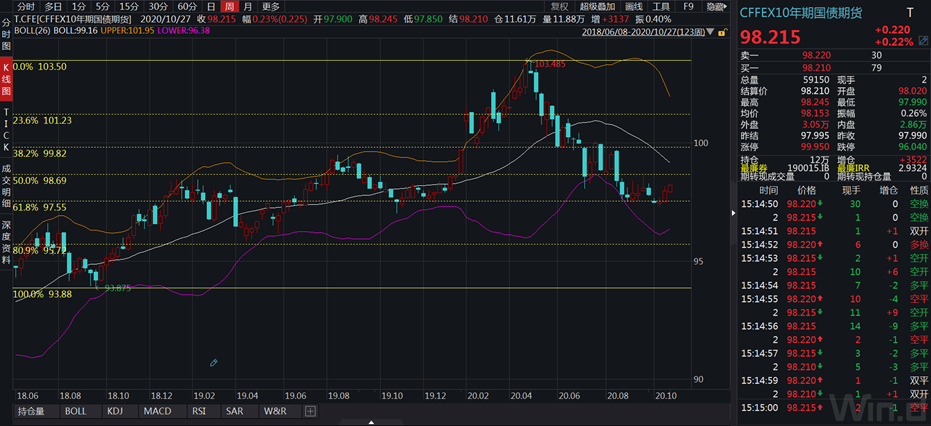Viewport: 931px width, 426px height.
Task: Open the 隐藏 dropdown in the toolbar
Action: coord(717,7)
